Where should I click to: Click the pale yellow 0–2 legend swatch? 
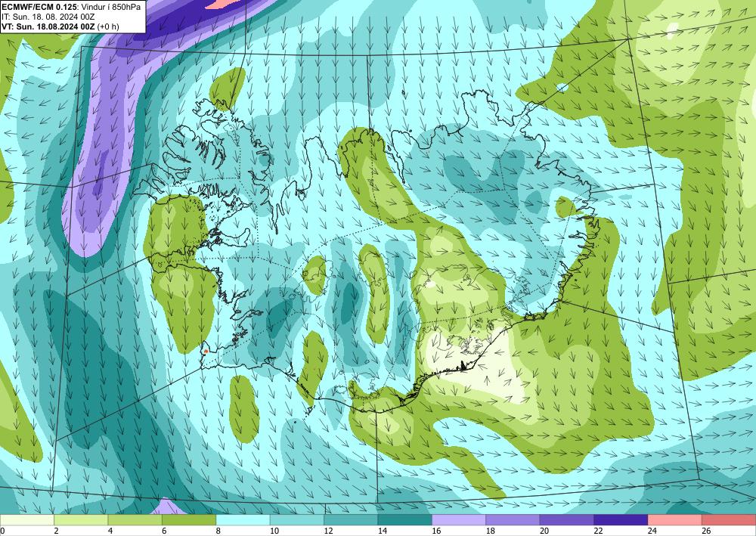coord(27,520)
